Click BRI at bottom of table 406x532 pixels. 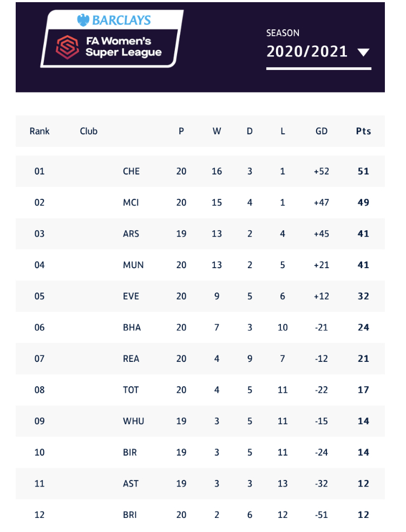130,515
